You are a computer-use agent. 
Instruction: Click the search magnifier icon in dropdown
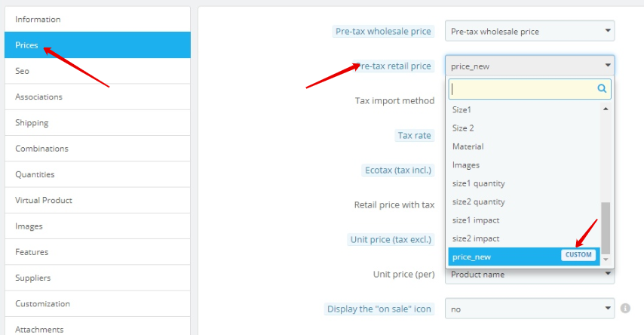pyautogui.click(x=602, y=88)
